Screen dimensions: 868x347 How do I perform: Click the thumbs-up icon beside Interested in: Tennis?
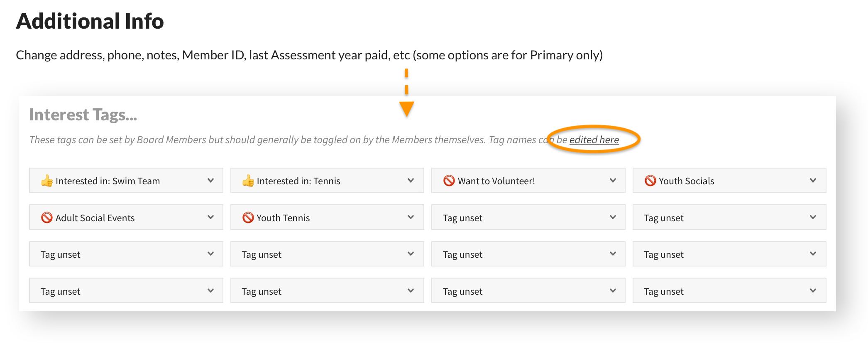[x=248, y=181]
